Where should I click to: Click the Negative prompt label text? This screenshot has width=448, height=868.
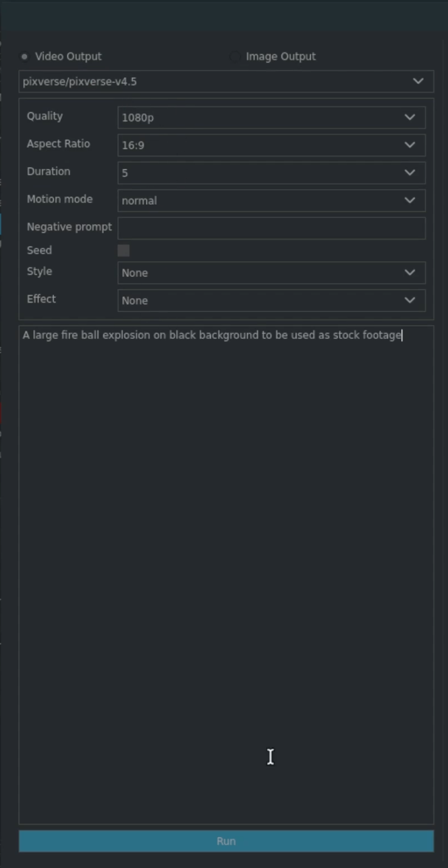pos(69,227)
